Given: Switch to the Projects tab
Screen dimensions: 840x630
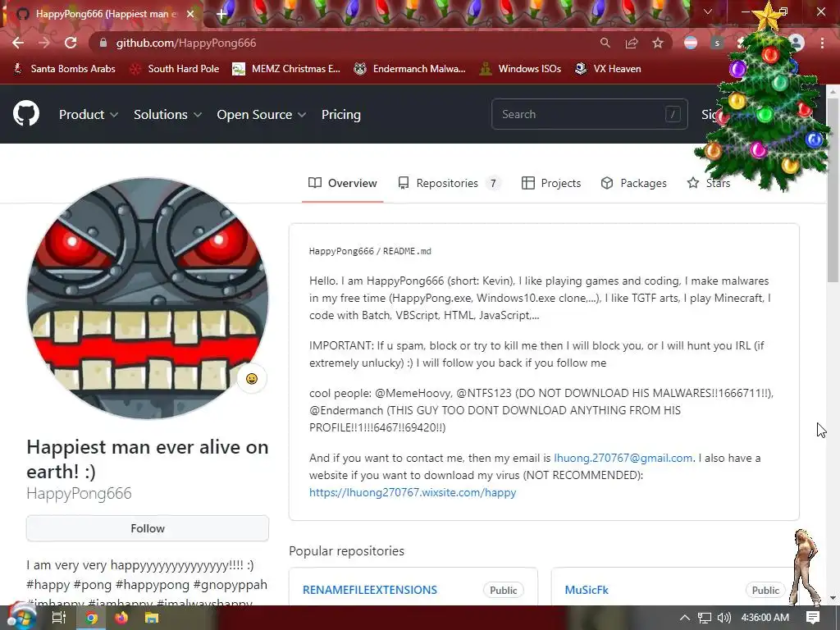Looking at the screenshot, I should (551, 183).
